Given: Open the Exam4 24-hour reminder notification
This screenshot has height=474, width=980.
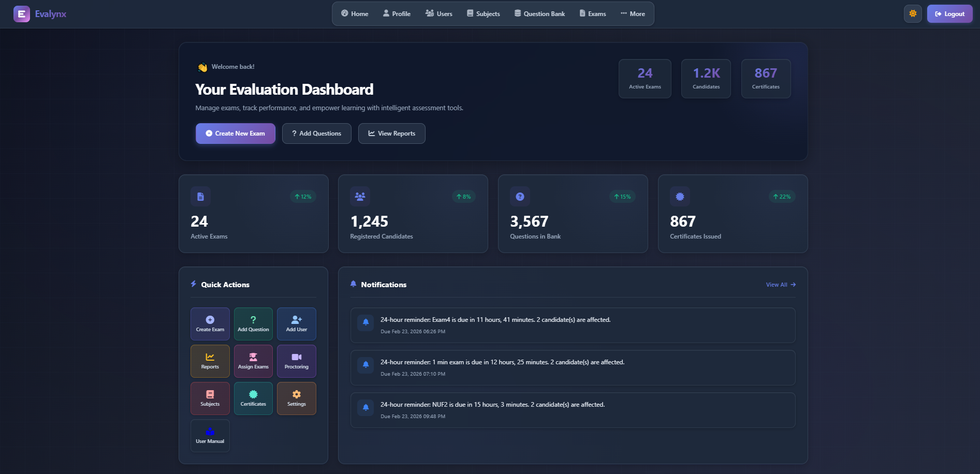Looking at the screenshot, I should point(573,325).
